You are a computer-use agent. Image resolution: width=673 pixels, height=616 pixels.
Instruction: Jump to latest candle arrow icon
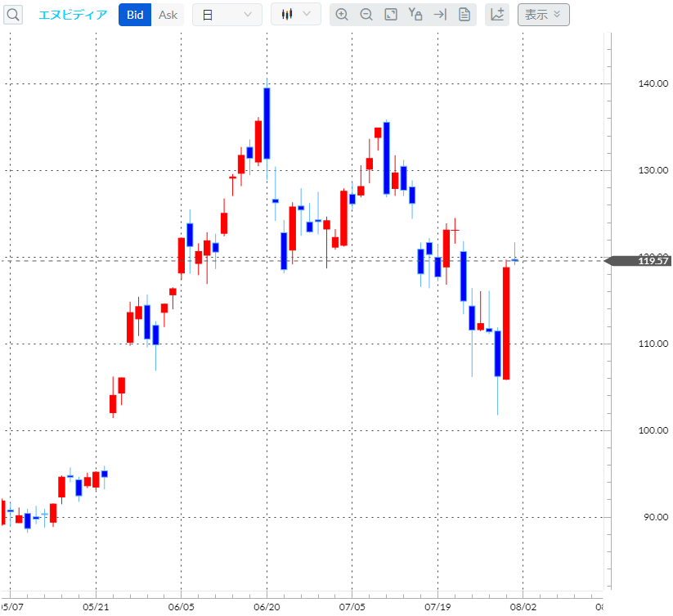click(x=440, y=15)
